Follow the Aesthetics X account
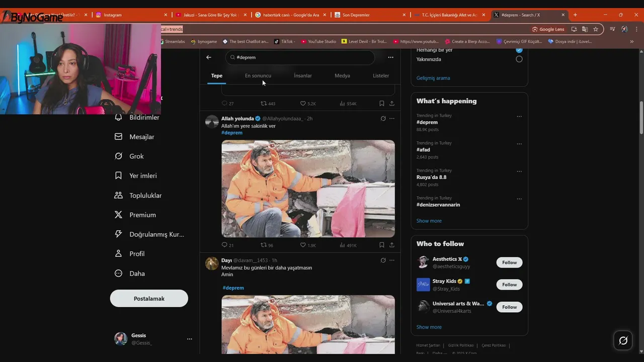This screenshot has height=362, width=644. 509,262
